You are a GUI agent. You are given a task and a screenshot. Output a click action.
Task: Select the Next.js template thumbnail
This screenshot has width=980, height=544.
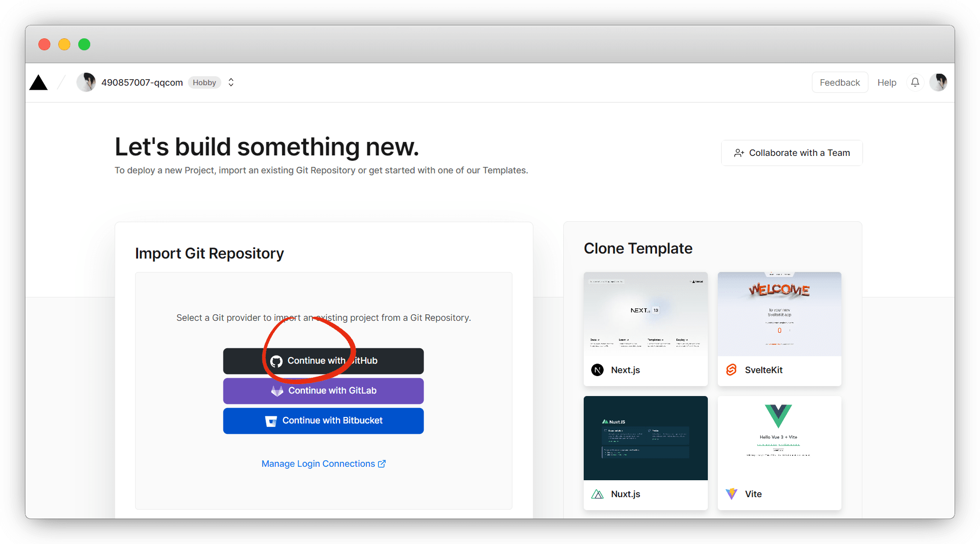tap(646, 314)
